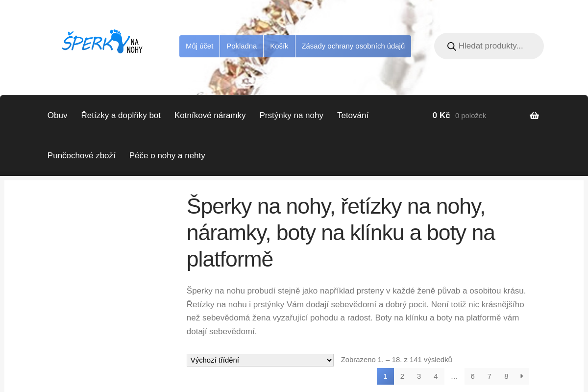Open Punčochové zboží category
The width and height of the screenshot is (588, 392).
81,156
